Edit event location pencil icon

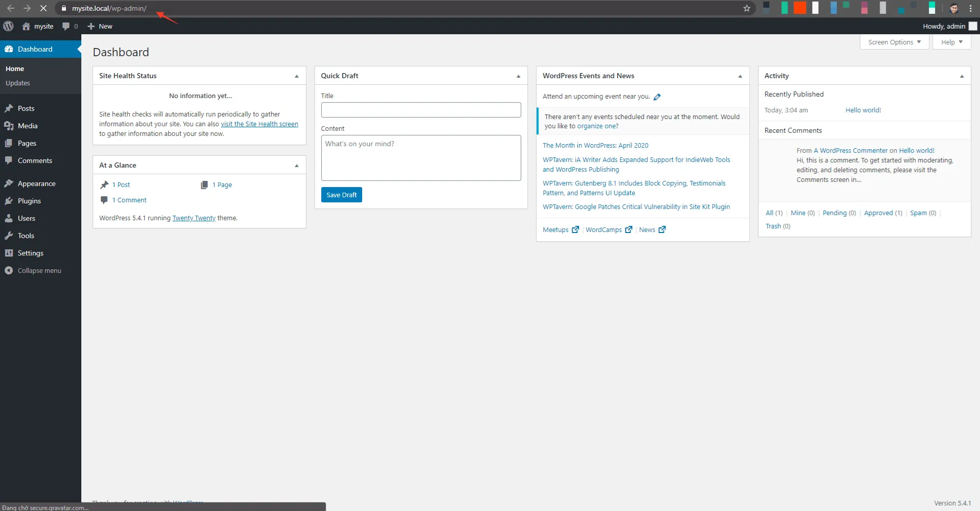(657, 97)
